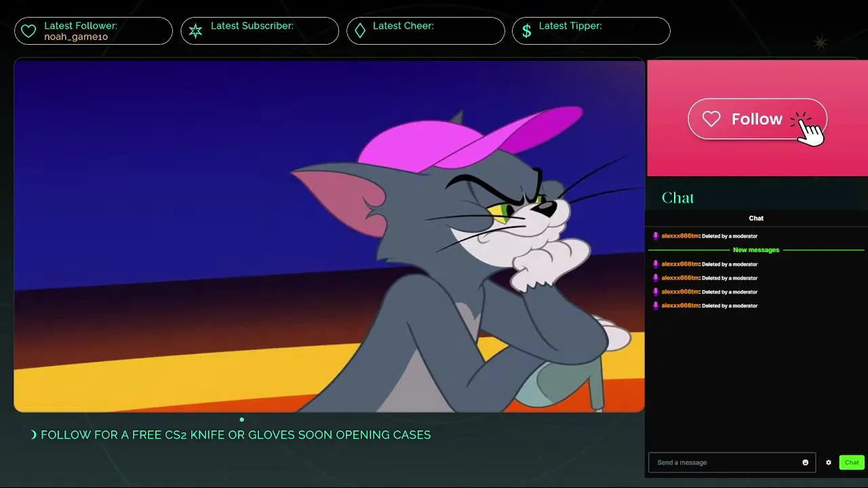Image resolution: width=868 pixels, height=488 pixels.
Task: Click the badge icon on the first alexxx666tm message
Action: point(656,236)
